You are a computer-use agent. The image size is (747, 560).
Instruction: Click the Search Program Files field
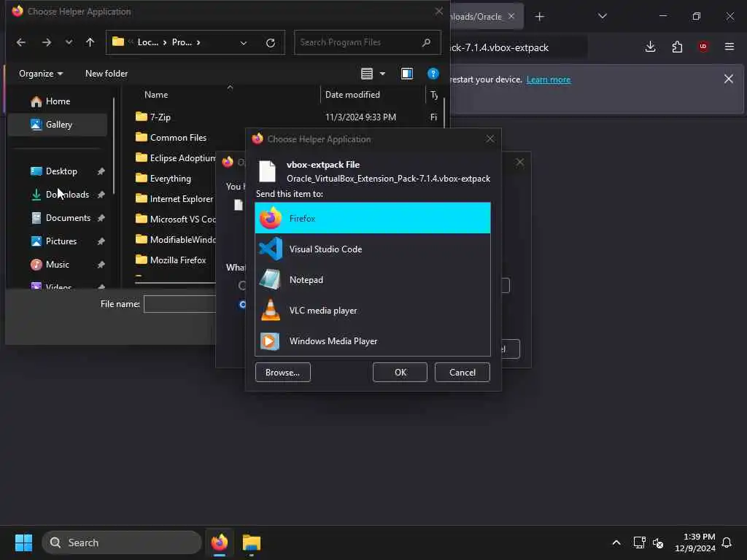(367, 42)
